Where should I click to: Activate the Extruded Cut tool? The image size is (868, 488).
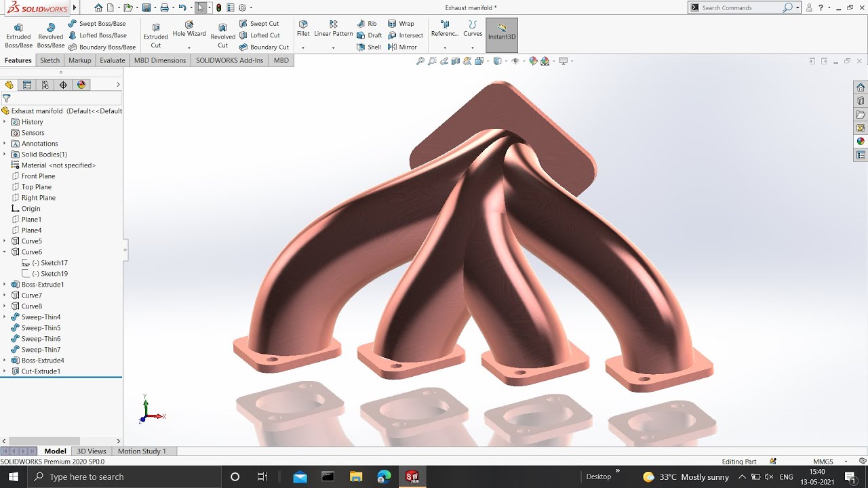tap(156, 35)
